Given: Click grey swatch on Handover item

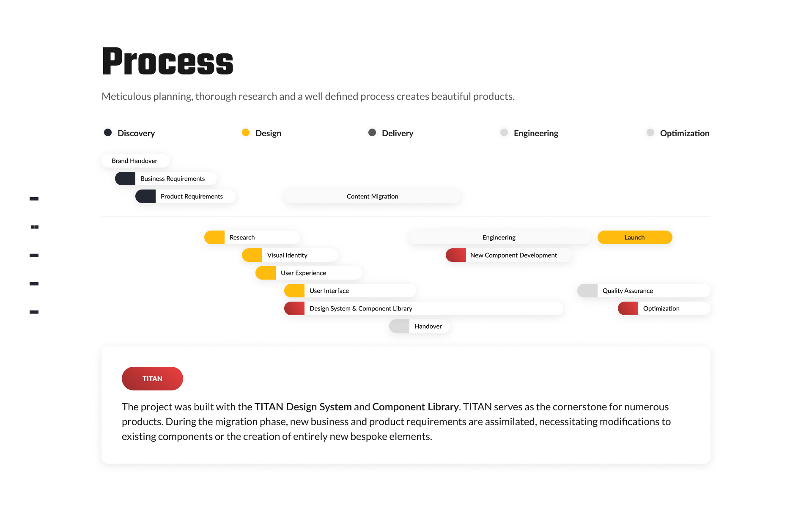Looking at the screenshot, I should coord(399,326).
